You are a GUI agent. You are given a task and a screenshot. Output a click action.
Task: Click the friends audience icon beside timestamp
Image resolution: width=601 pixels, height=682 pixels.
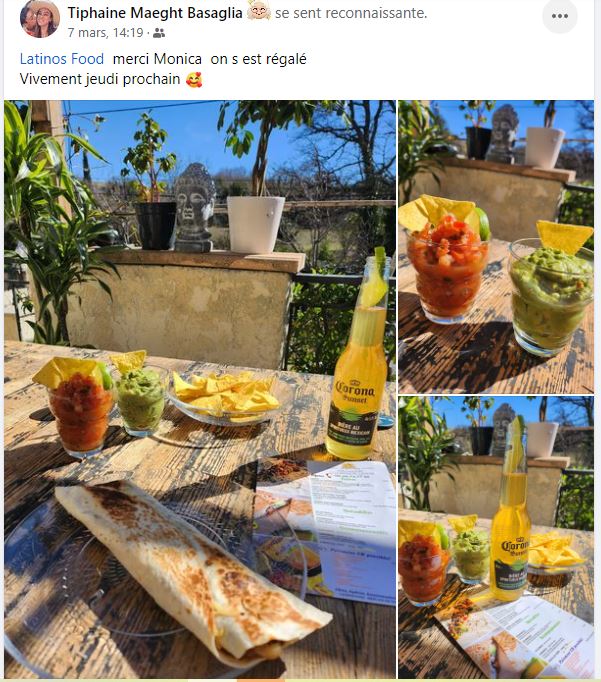(x=159, y=33)
